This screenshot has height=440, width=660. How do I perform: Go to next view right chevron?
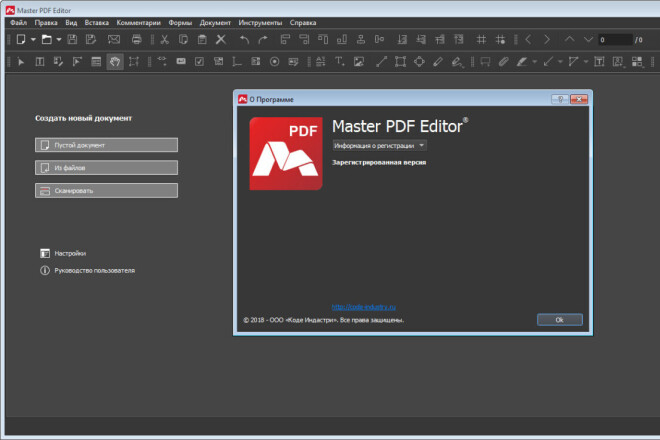tap(547, 40)
